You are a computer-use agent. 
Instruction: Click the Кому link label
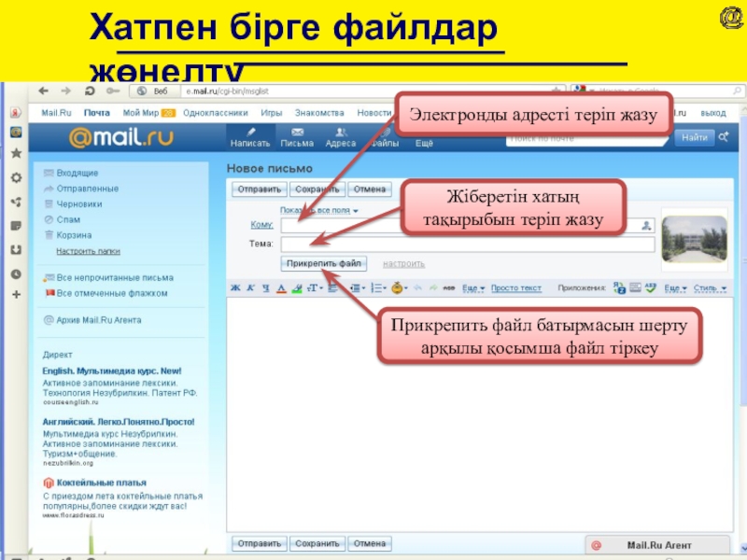coord(262,225)
